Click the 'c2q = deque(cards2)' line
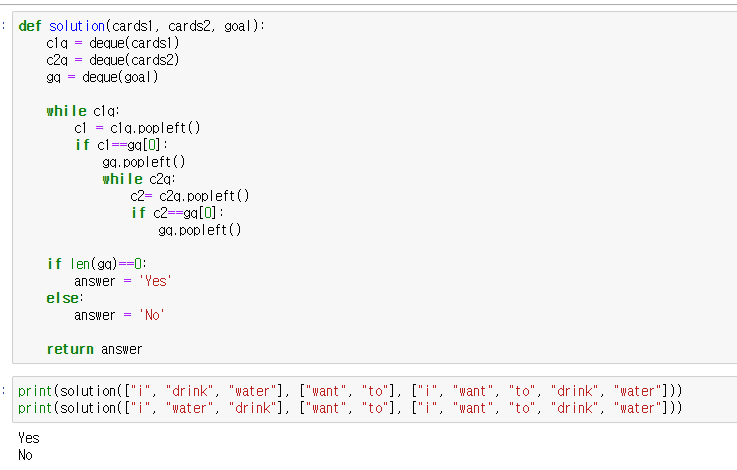The height and width of the screenshot is (470, 737). click(113, 60)
